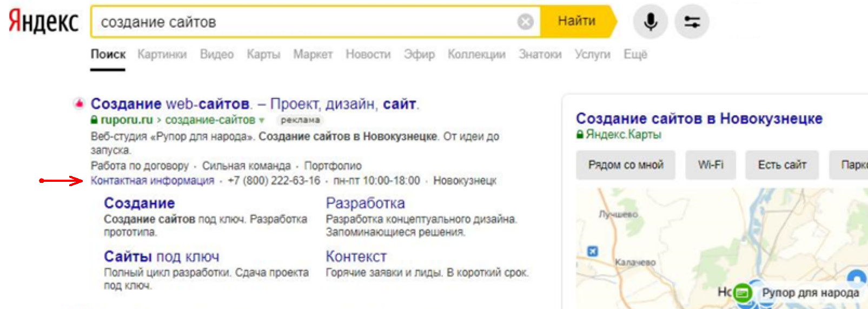Screen dimensions: 868x309
Task: Click the phone number +7 (800) 222-63-16
Action: pos(274,180)
